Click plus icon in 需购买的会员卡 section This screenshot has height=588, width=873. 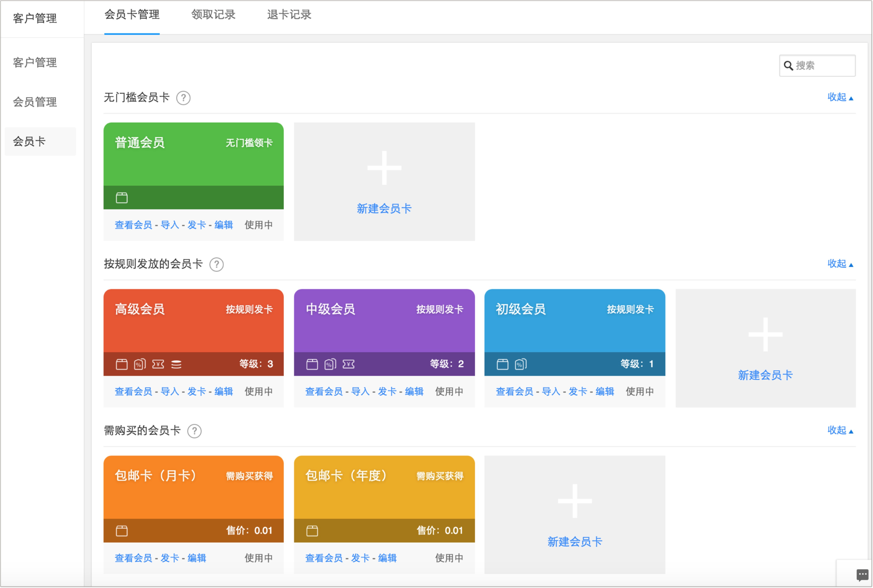point(575,501)
